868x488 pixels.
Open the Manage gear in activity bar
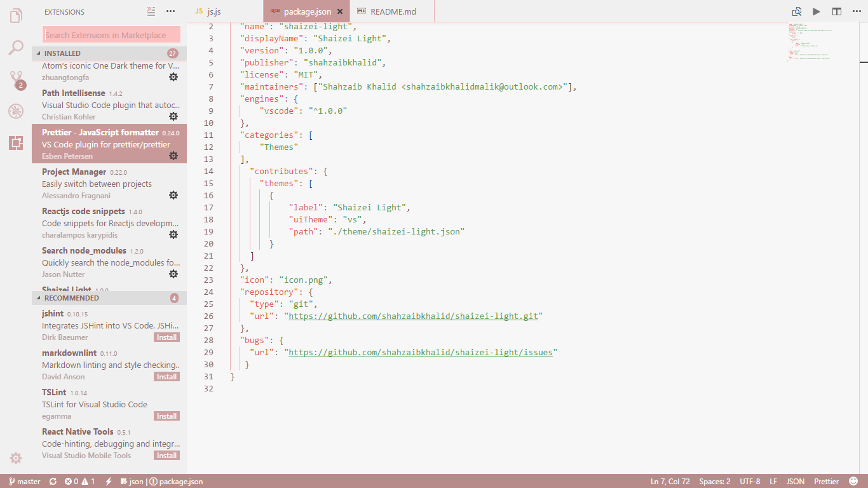pyautogui.click(x=16, y=458)
